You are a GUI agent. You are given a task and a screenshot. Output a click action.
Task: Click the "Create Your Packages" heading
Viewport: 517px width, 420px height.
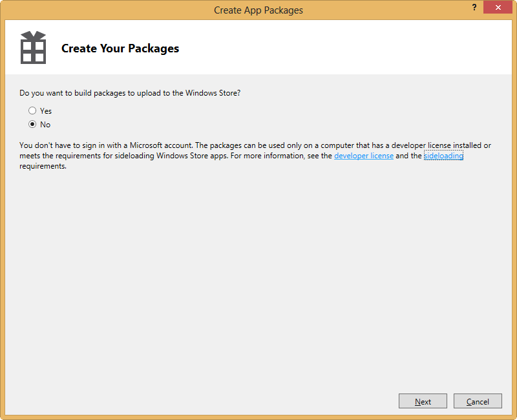coord(120,48)
